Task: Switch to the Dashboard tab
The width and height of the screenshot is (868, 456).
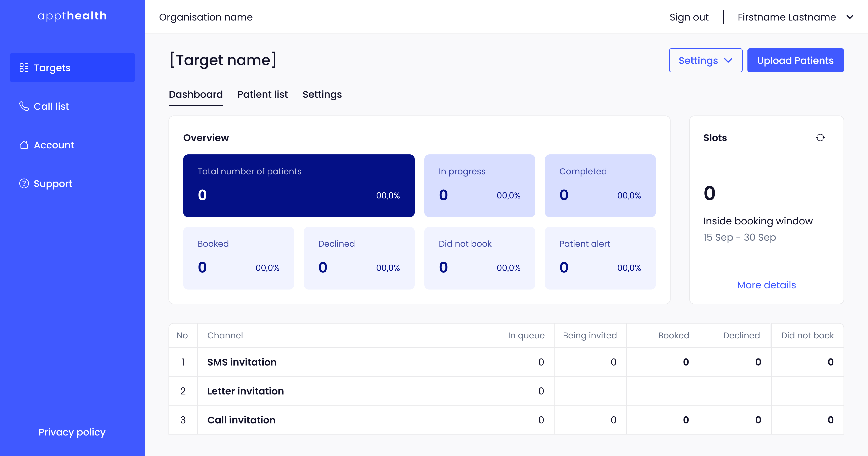Action: 196,94
